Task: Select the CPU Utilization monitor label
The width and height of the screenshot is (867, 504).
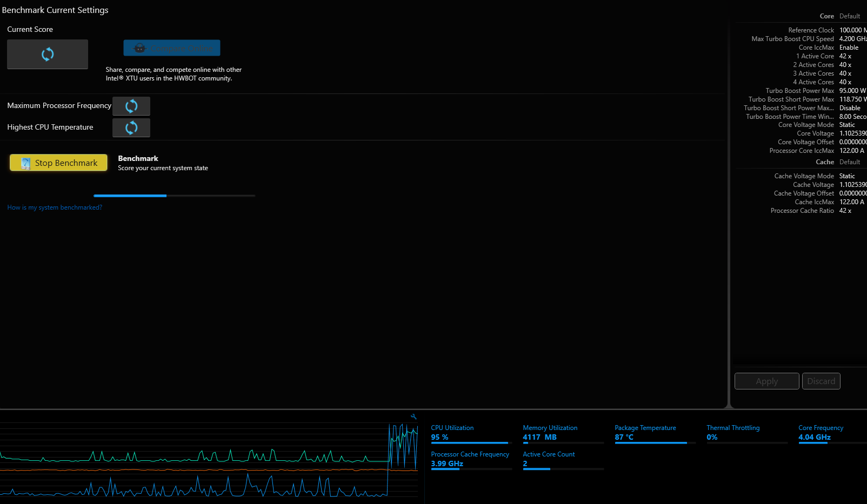Action: tap(452, 428)
